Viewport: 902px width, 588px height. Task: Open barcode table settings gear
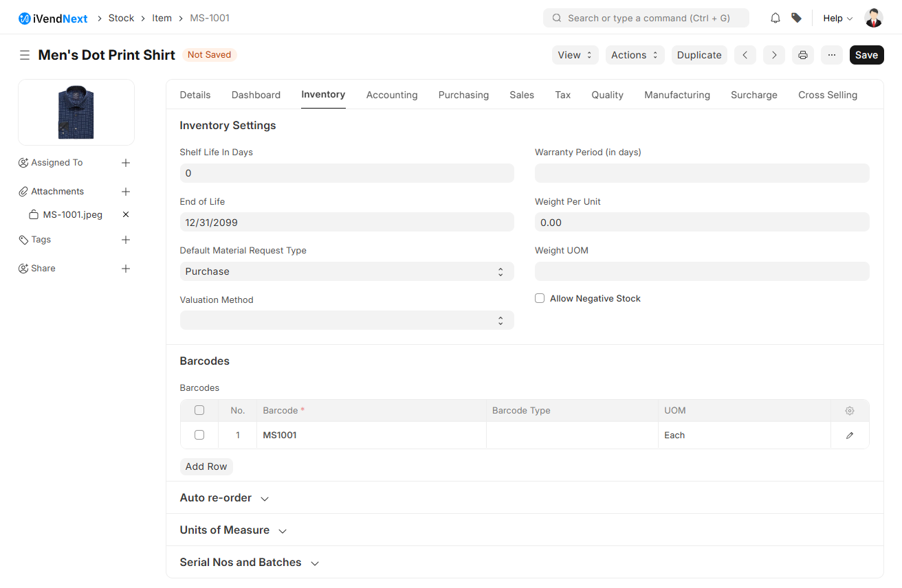coord(850,411)
